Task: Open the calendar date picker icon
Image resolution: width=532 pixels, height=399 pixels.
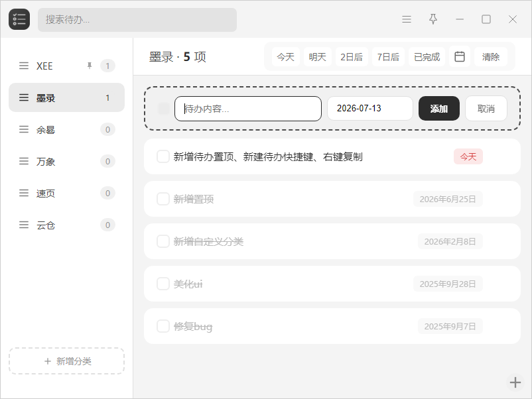Action: (x=460, y=56)
